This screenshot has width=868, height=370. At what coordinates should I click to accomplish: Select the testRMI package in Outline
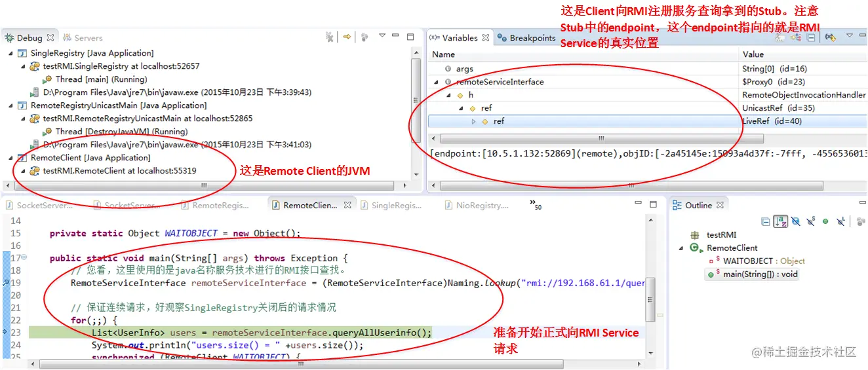pos(713,234)
